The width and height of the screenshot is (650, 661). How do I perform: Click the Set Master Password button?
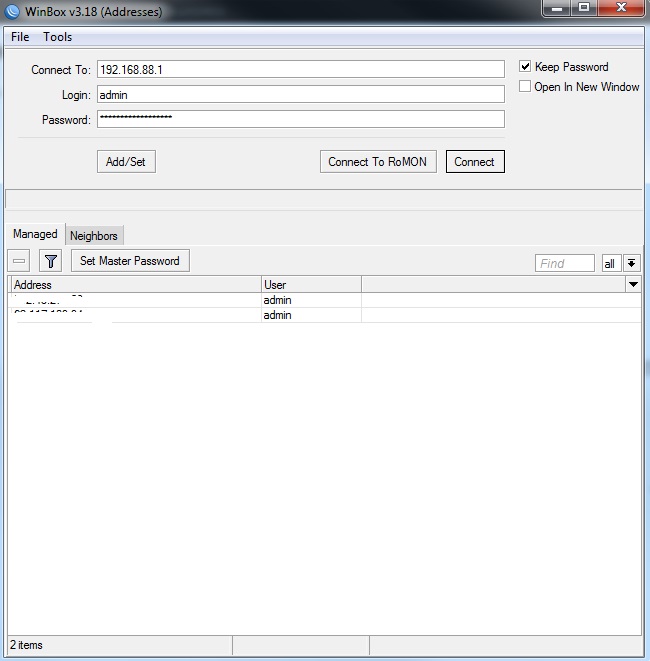[130, 261]
